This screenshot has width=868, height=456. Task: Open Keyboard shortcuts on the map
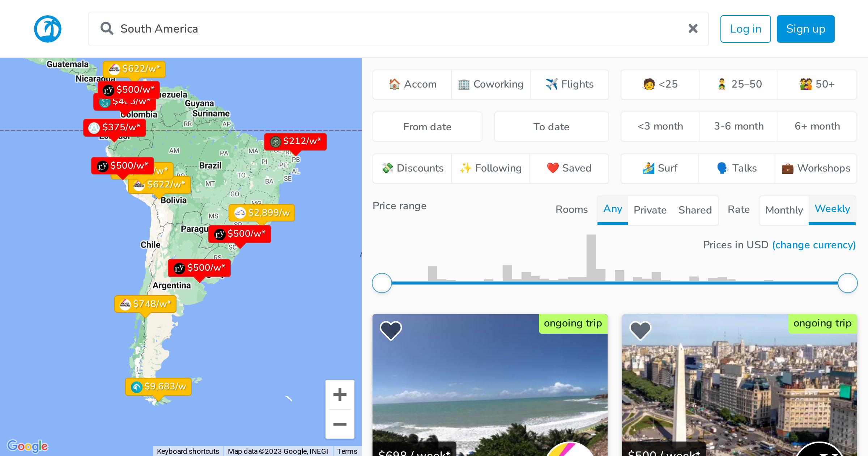point(188,451)
